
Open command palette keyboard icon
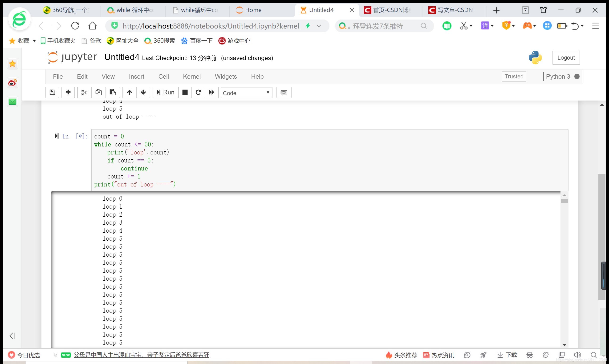(284, 93)
